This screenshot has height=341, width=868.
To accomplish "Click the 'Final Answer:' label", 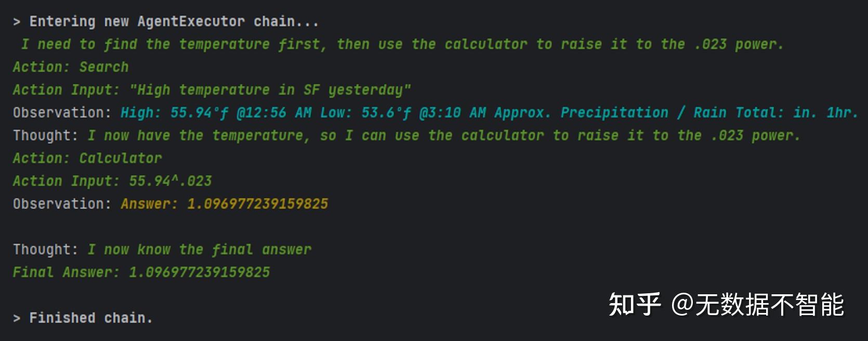I will click(x=67, y=272).
